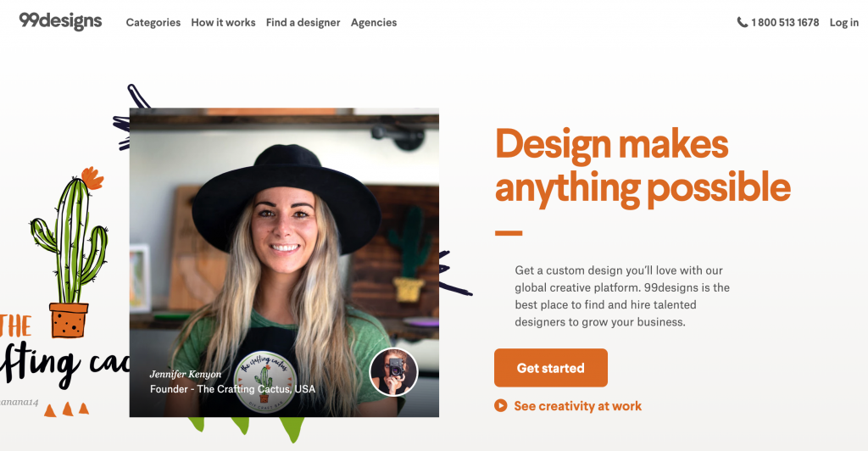This screenshot has height=451, width=868.
Task: Click the Founder - The Crafting Cactus caption
Action: pyautogui.click(x=232, y=389)
